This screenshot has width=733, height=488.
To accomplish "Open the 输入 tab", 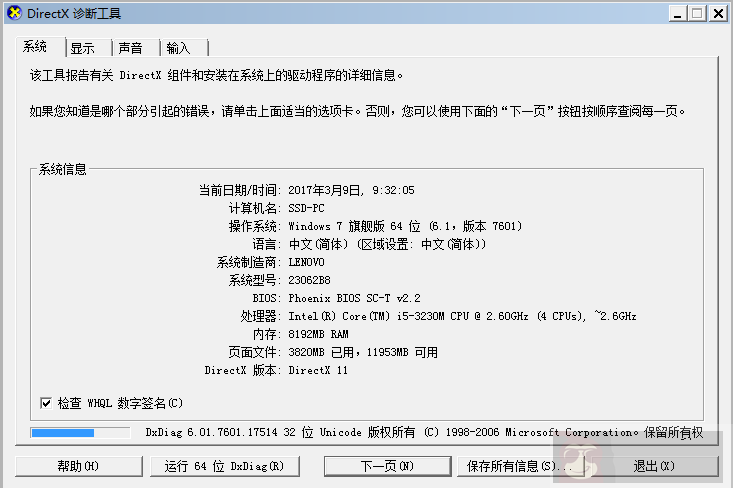I will click(x=184, y=48).
